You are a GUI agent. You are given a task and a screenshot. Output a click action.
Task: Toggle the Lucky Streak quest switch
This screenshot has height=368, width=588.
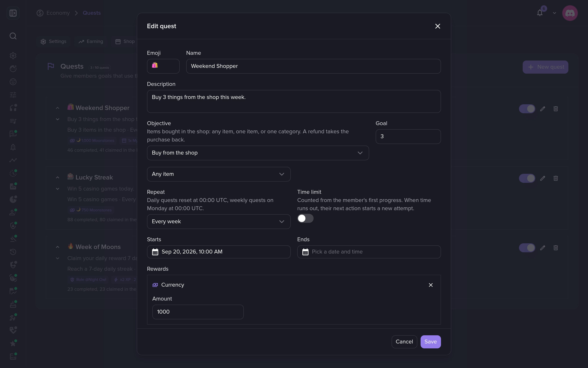[527, 178]
